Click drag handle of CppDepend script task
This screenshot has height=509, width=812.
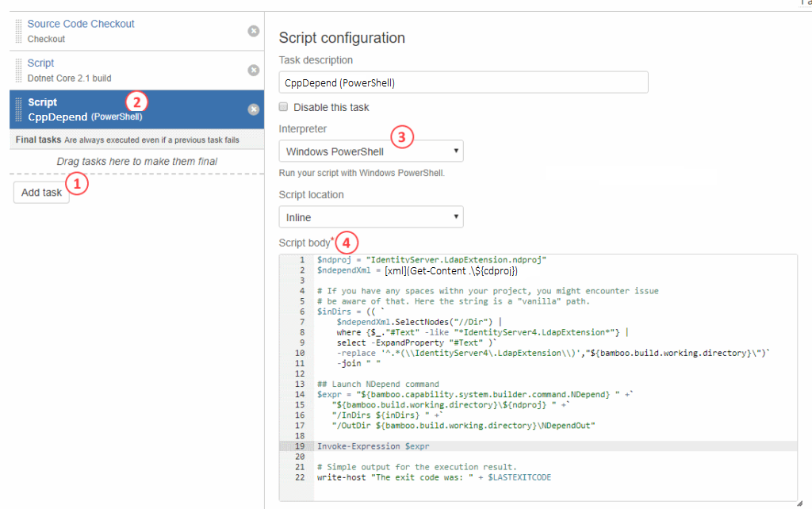[18, 109]
